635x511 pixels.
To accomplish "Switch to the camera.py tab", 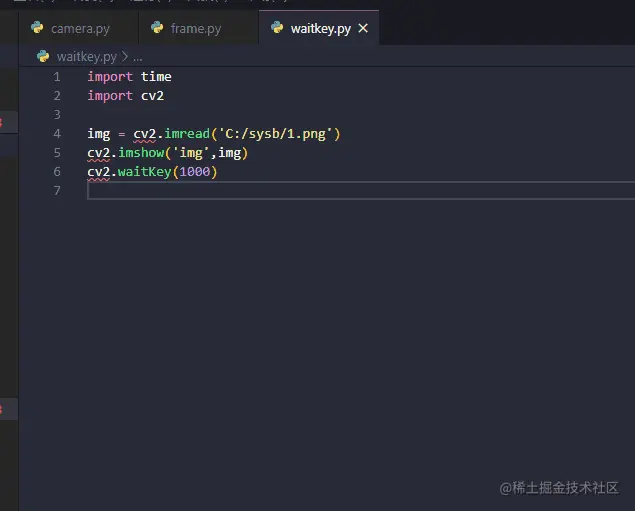I will [79, 28].
